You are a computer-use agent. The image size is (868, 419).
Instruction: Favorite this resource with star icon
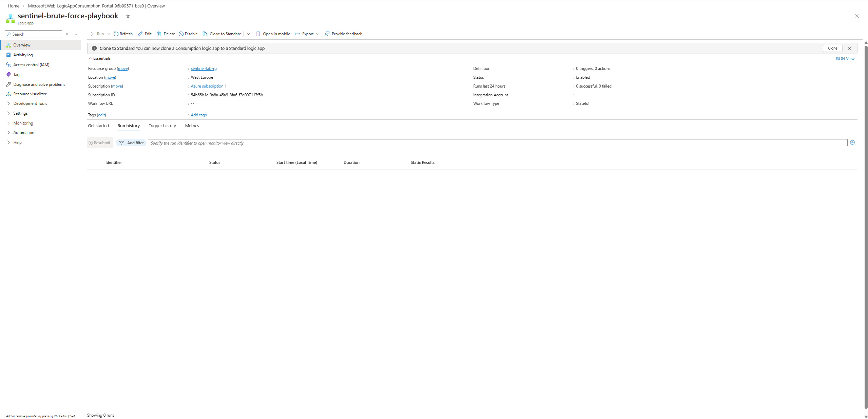[128, 16]
